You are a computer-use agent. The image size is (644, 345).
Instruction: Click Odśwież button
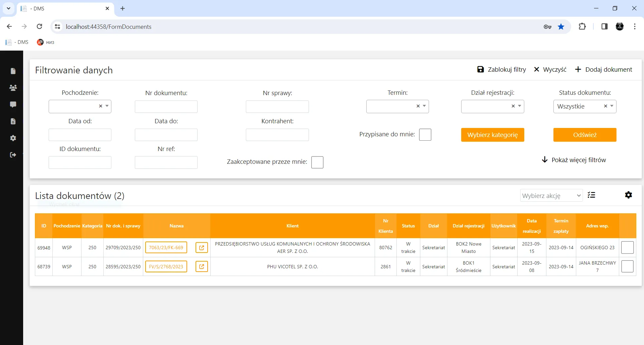(585, 135)
